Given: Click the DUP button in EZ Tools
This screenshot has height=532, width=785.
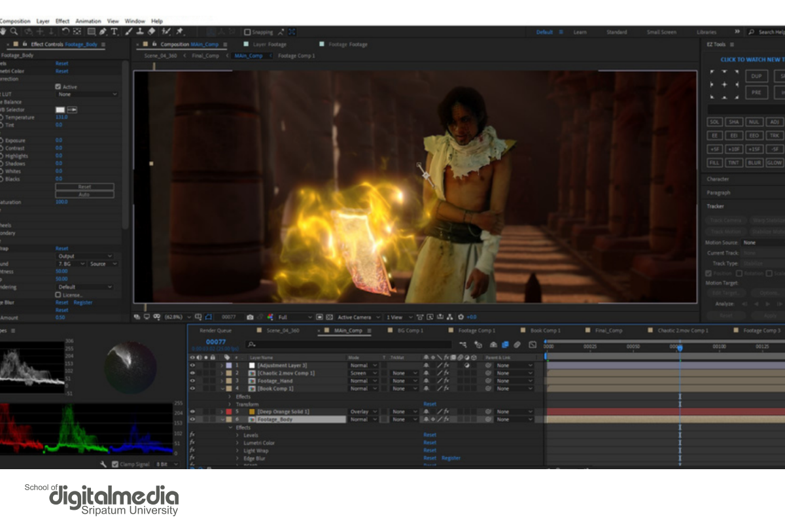Looking at the screenshot, I should [756, 76].
